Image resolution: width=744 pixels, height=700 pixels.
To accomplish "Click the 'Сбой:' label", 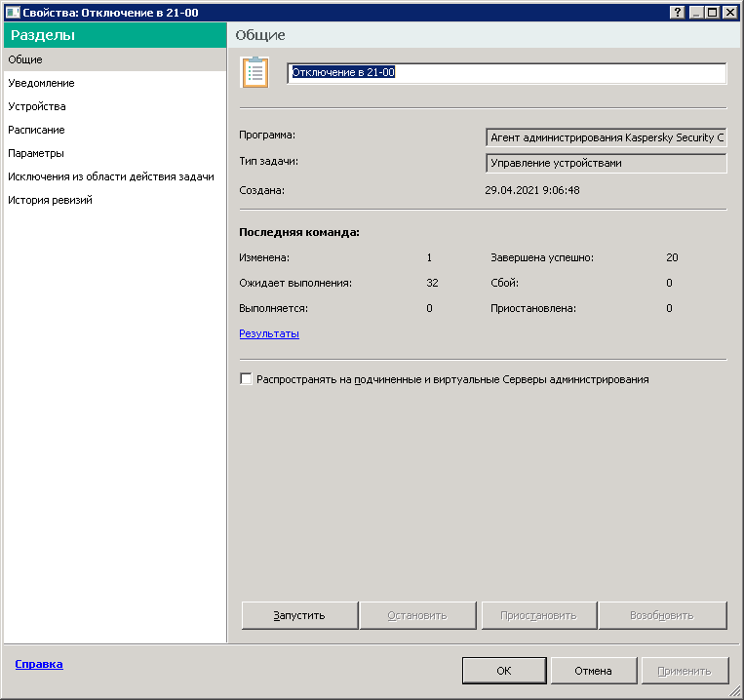I will point(504,283).
